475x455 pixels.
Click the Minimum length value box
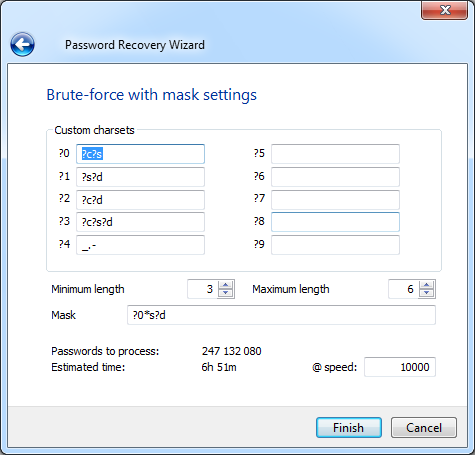pos(202,289)
